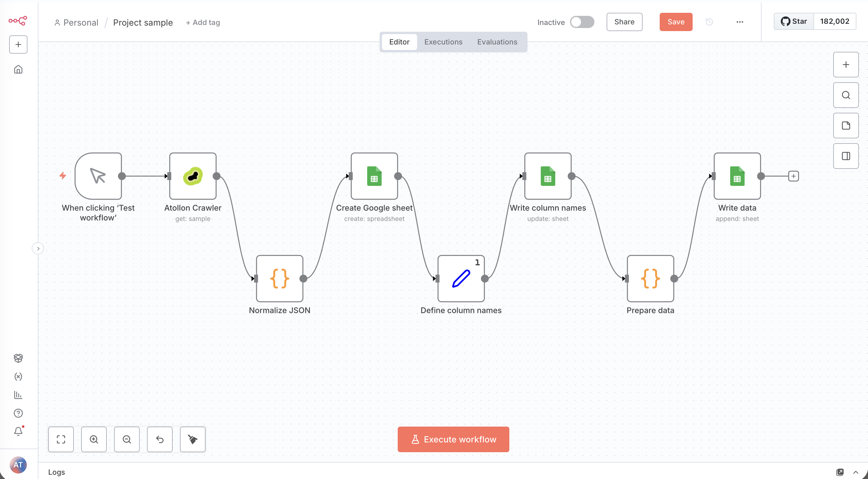
Task: Open the Help question mark icon
Action: [x=18, y=413]
